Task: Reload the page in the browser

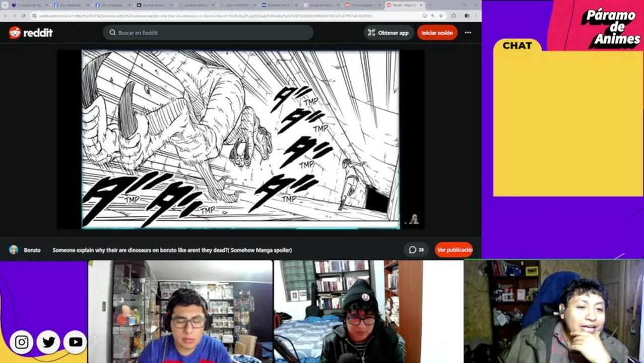Action: coord(23,16)
